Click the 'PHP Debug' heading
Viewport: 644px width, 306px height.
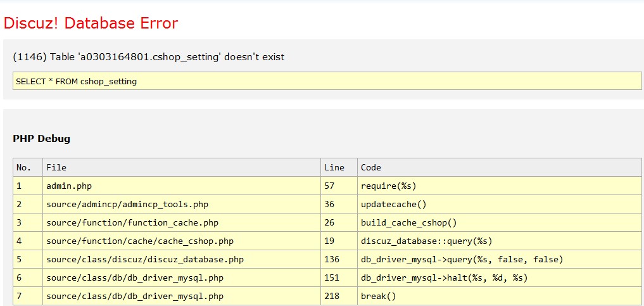(x=42, y=138)
